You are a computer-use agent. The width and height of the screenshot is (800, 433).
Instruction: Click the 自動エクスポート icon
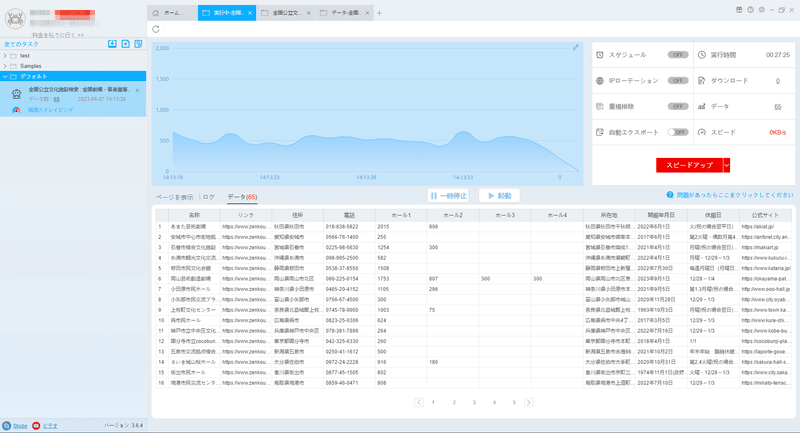coord(600,132)
